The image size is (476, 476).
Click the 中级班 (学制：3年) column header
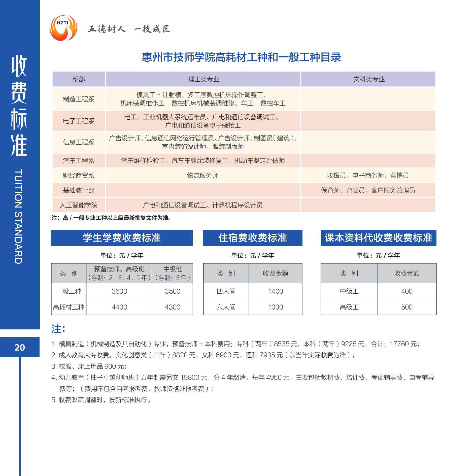173,273
